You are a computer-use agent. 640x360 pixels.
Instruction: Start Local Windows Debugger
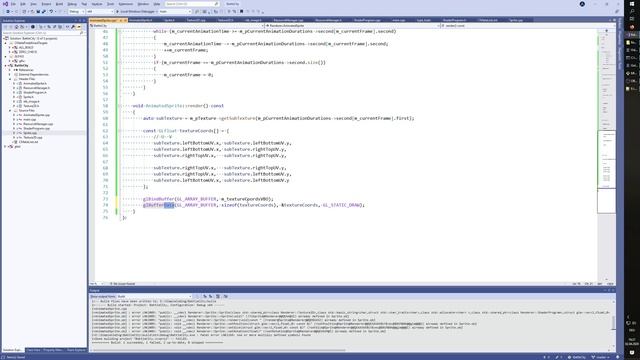(136, 11)
